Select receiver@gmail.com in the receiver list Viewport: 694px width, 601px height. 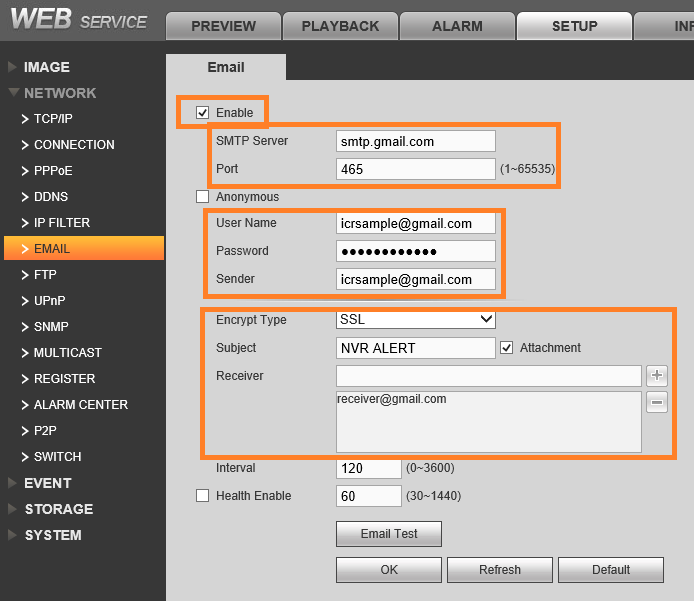(x=392, y=399)
